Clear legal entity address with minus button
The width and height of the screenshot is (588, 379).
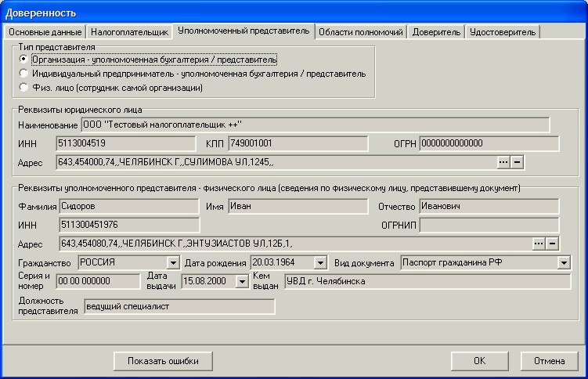pos(517,162)
